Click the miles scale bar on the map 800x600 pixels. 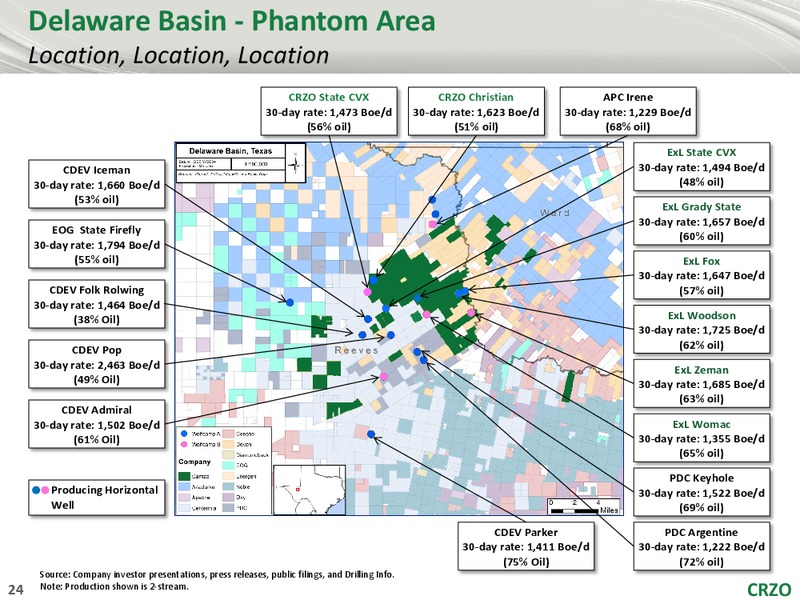pos(584,507)
